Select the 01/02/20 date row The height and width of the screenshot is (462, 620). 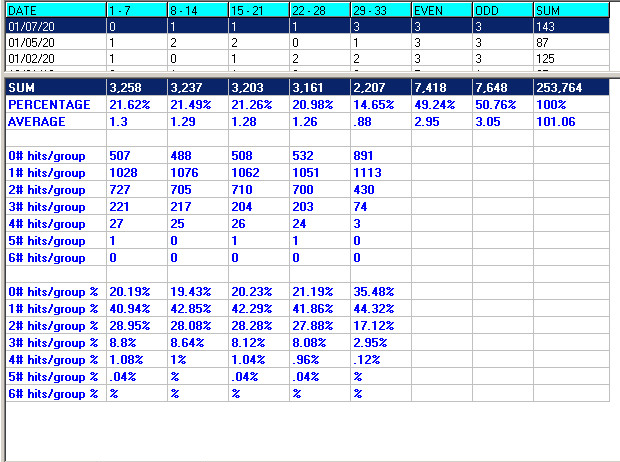[308, 59]
